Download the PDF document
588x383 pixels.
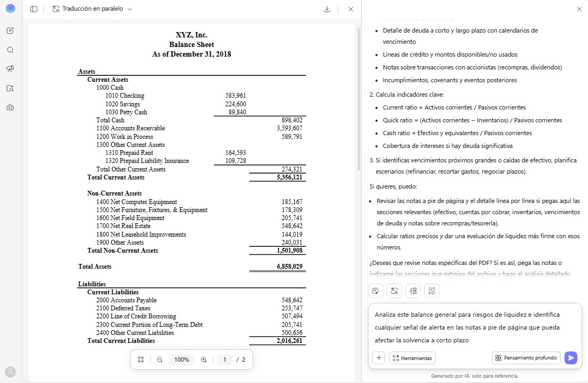pyautogui.click(x=327, y=9)
